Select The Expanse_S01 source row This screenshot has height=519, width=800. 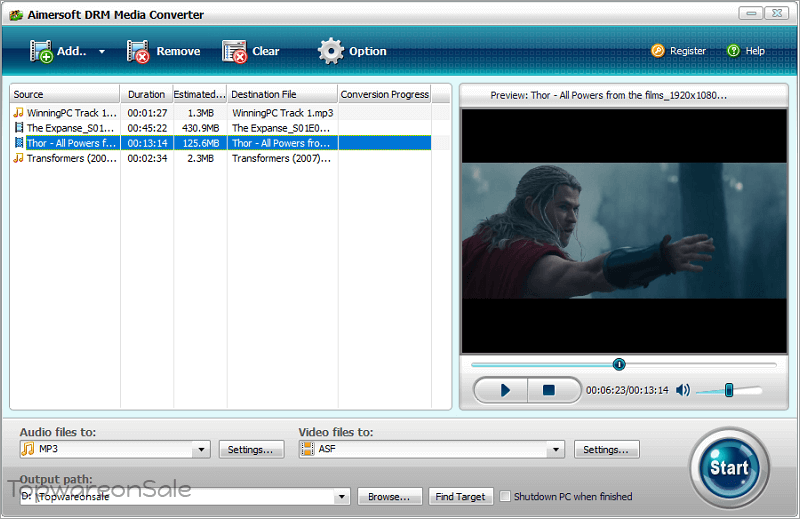click(x=70, y=128)
